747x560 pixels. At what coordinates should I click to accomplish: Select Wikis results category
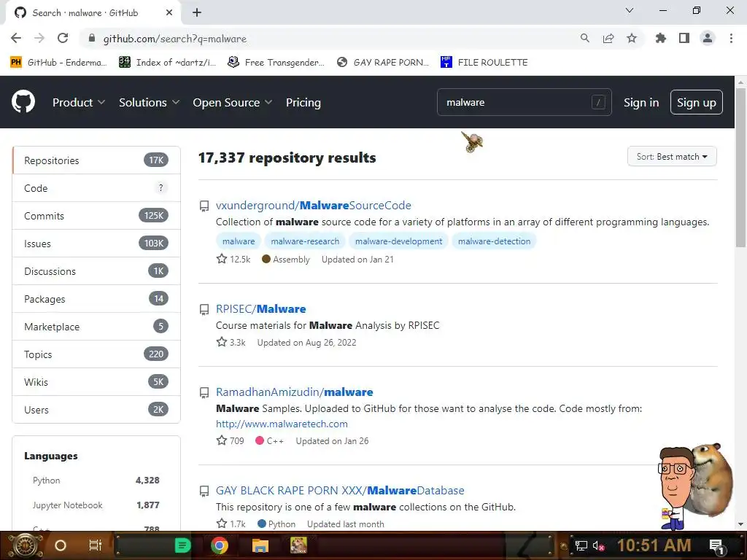coord(96,381)
